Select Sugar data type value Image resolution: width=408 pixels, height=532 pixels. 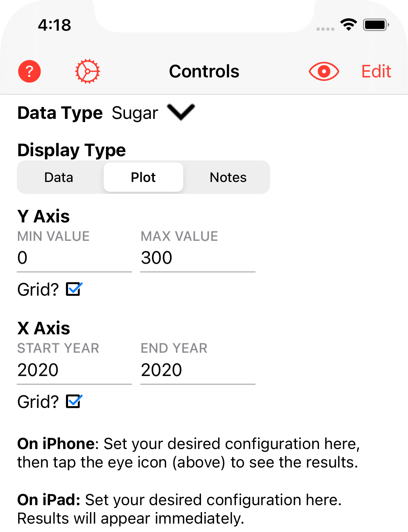pyautogui.click(x=135, y=113)
